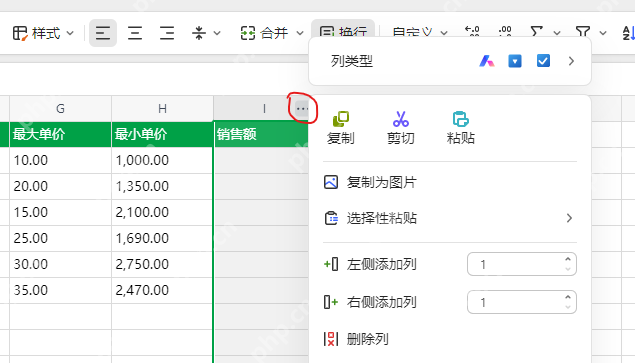Increase decimal places icon
The image size is (635, 363).
pos(505,32)
